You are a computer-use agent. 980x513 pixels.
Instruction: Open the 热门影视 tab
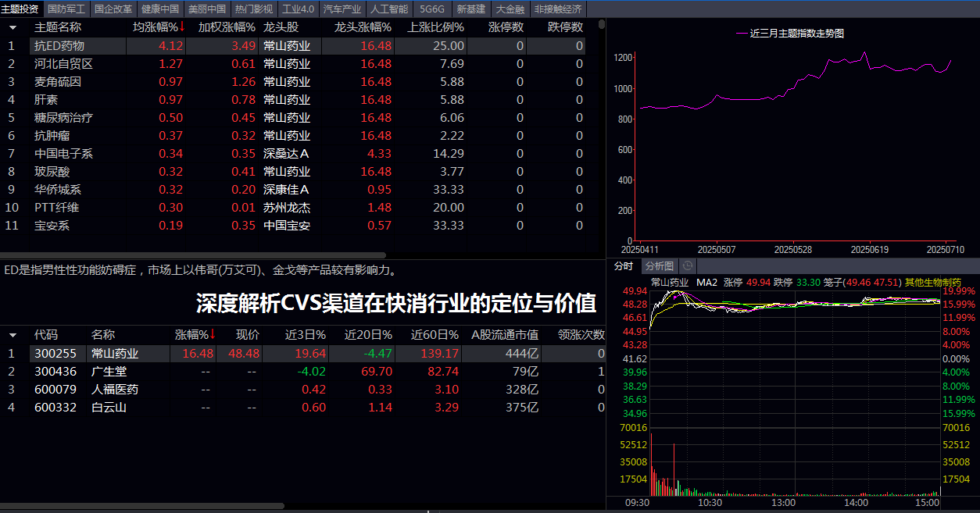(254, 9)
